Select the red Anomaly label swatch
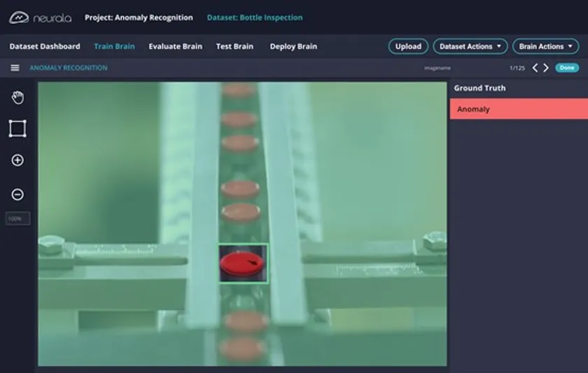Viewport: 588px width, 373px height. tap(519, 109)
